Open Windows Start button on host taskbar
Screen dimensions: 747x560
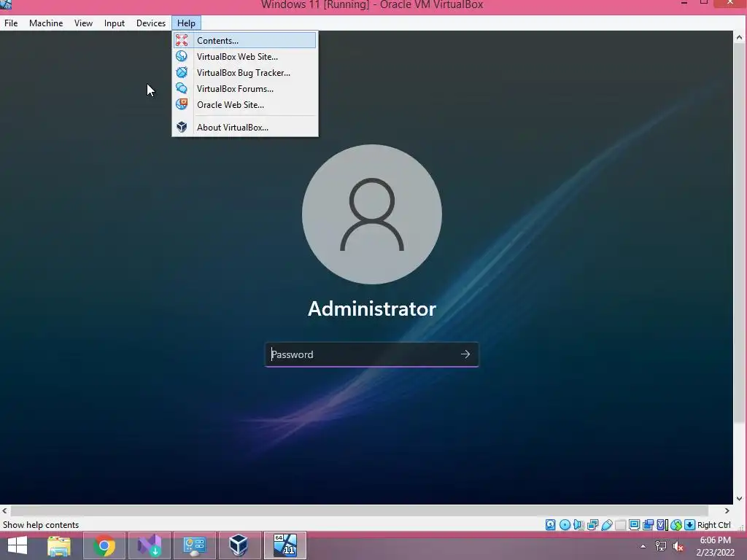pyautogui.click(x=18, y=545)
